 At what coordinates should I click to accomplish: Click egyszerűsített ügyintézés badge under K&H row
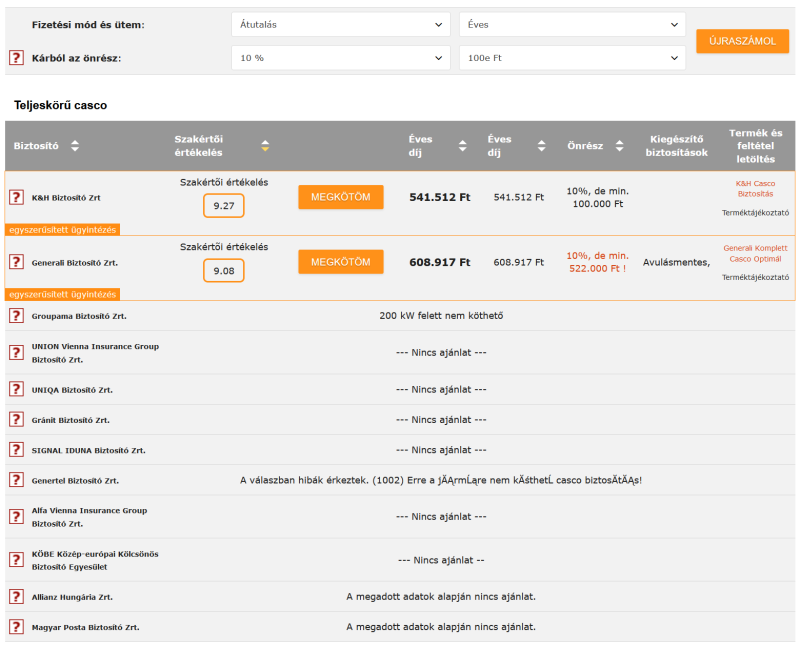point(63,230)
